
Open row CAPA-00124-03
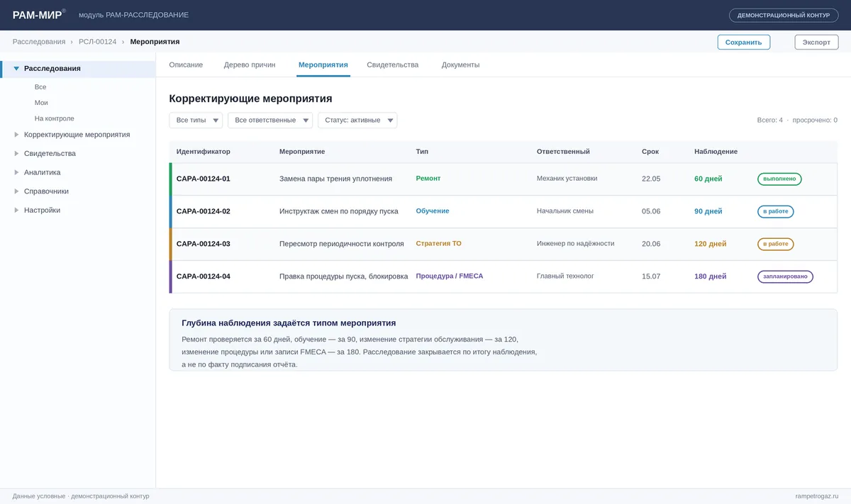click(504, 244)
